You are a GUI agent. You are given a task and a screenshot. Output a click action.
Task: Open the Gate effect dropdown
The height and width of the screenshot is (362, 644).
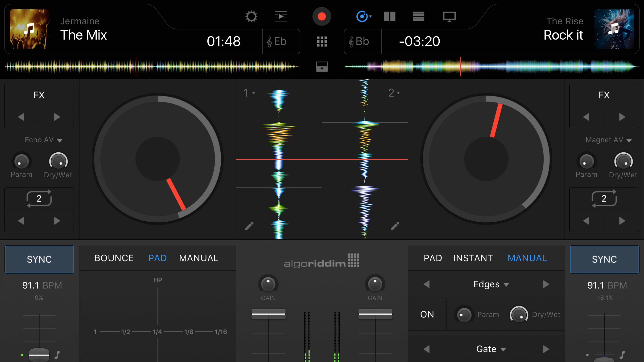point(491,349)
